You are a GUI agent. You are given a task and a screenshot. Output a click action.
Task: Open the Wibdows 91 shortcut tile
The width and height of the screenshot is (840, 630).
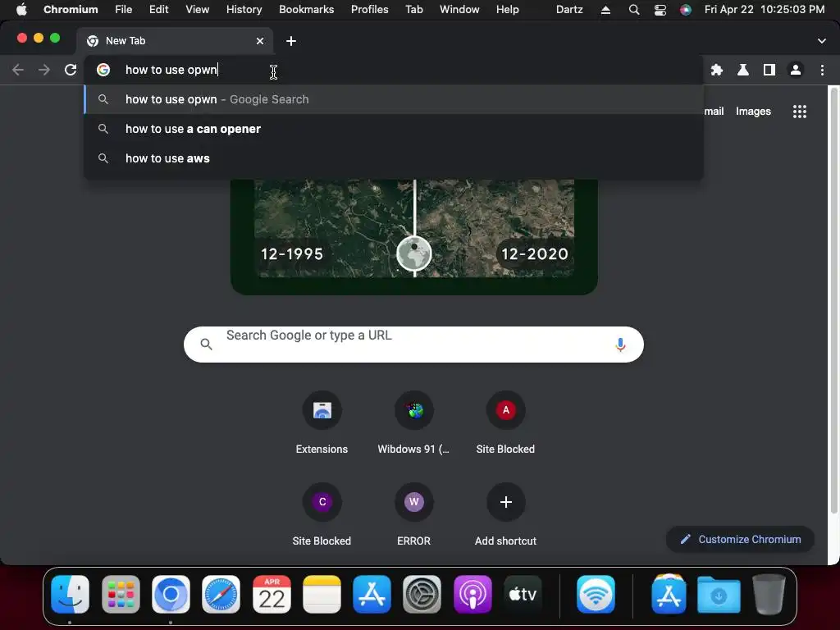click(413, 423)
